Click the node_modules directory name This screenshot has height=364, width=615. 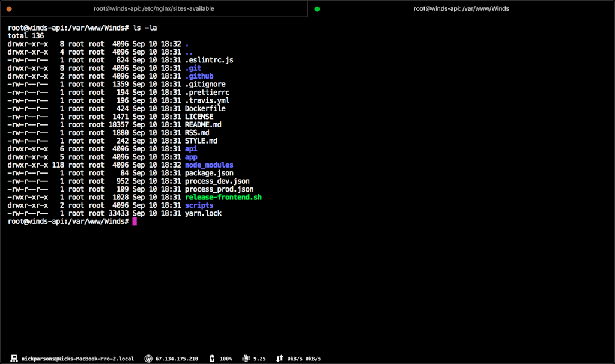[209, 165]
